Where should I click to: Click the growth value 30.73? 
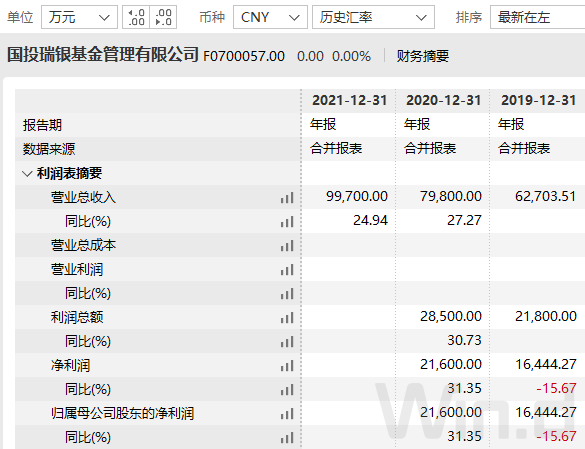[x=464, y=340]
